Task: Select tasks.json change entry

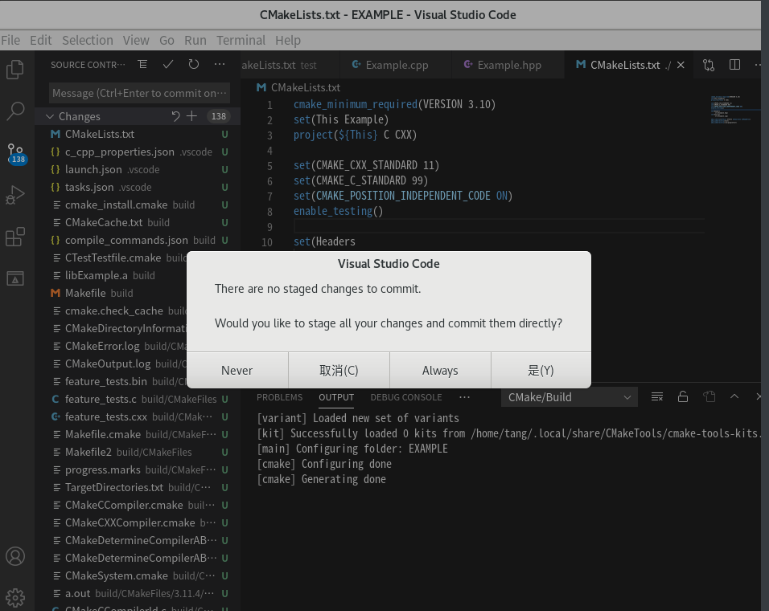Action: 138,187
